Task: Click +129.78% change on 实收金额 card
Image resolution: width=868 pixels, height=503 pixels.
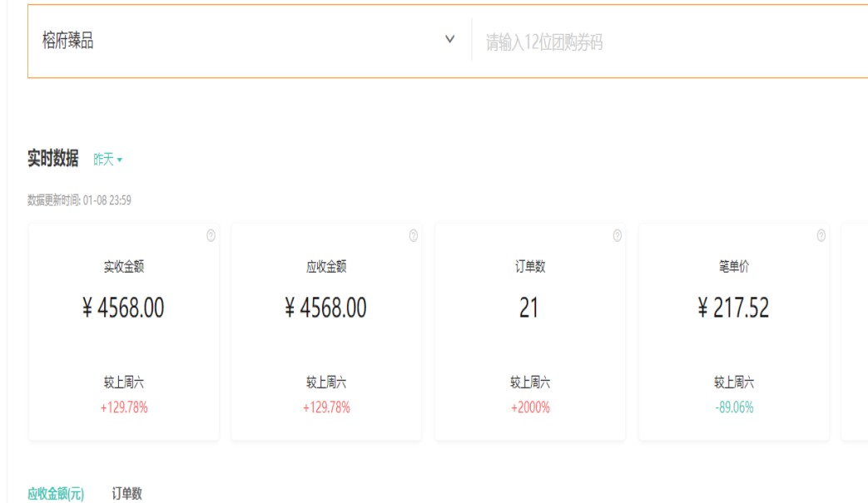Action: click(124, 407)
